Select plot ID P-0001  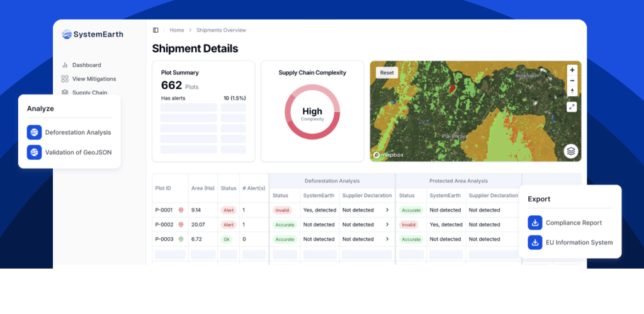tap(164, 210)
